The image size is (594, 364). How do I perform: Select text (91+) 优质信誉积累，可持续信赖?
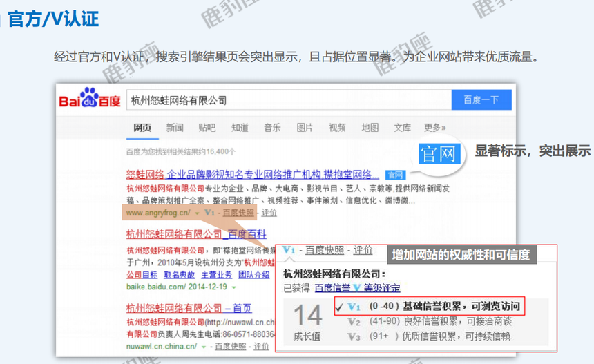440,336
